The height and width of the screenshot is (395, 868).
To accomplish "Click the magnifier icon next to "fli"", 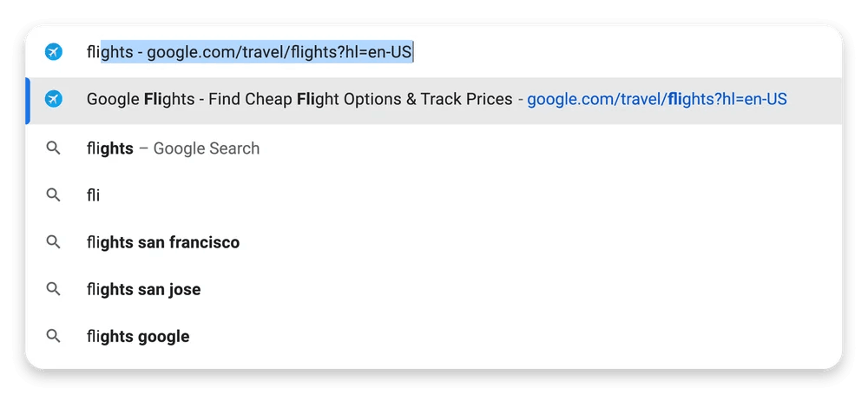I will 54,195.
